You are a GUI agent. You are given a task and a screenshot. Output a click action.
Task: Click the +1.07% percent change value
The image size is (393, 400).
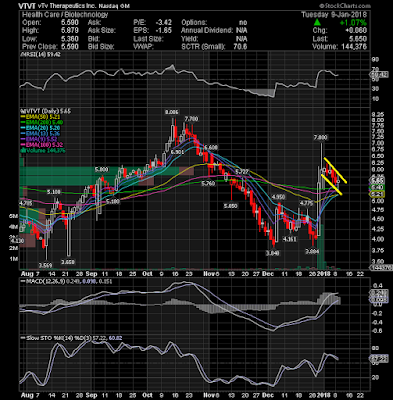353,23
